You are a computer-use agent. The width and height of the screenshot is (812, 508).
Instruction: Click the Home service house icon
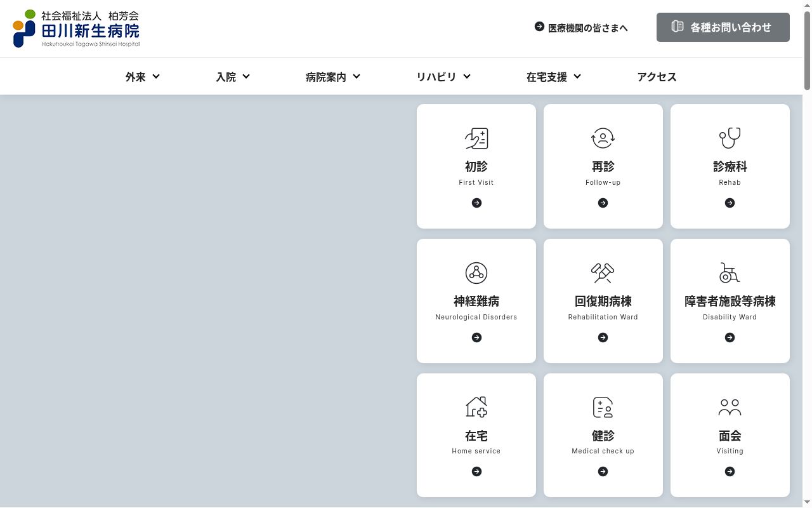(476, 407)
